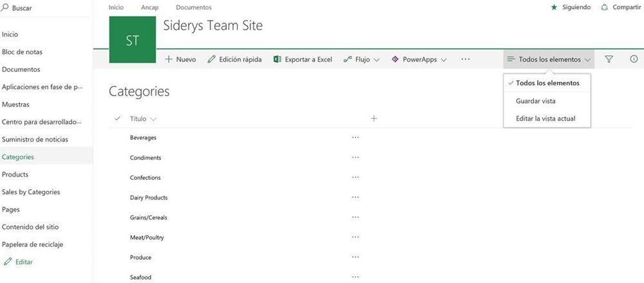The image size is (644, 283).
Task: Click the Produce item title
Action: pyautogui.click(x=140, y=257)
